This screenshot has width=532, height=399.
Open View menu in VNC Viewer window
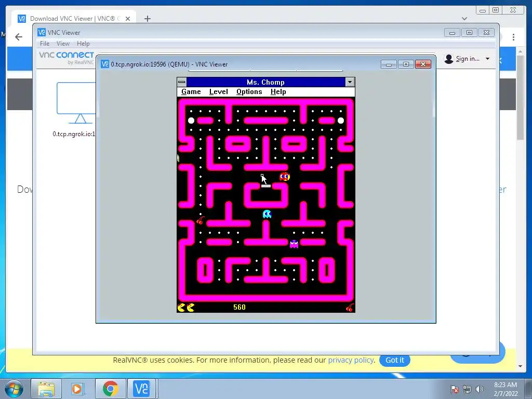coord(63,44)
